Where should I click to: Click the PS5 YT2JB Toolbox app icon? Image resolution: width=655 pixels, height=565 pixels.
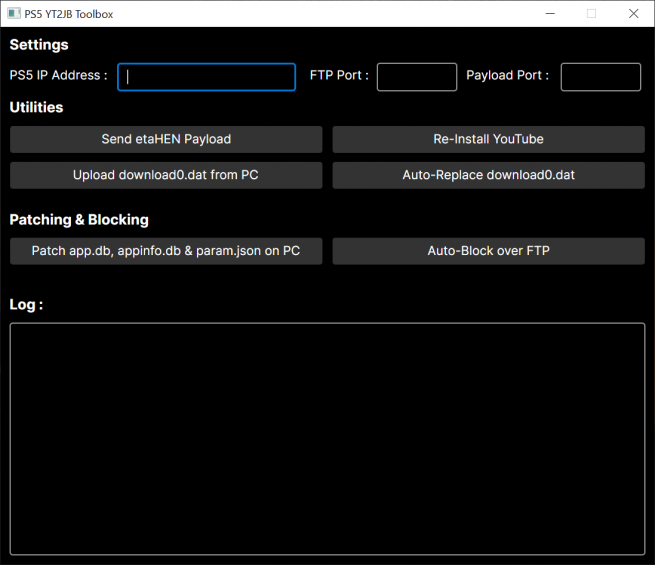[x=14, y=14]
